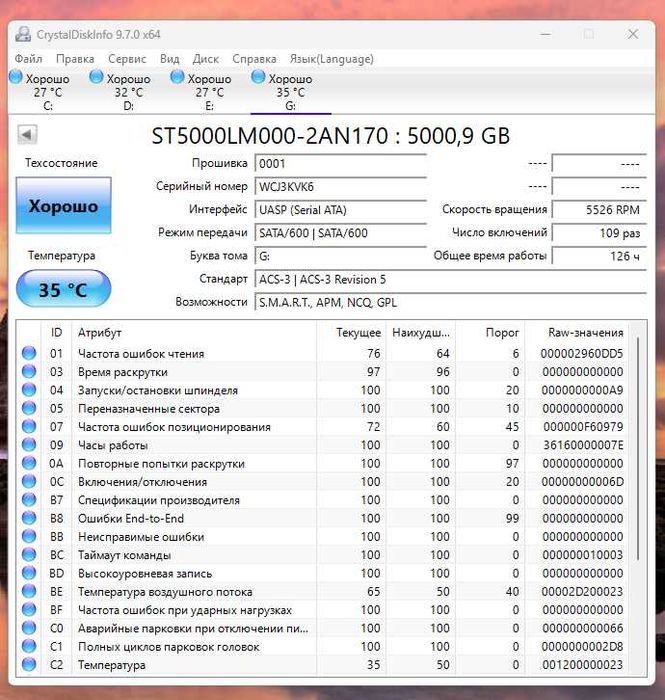Click the power-on count 109 раз
Image resolution: width=665 pixels, height=700 pixels.
coord(599,233)
